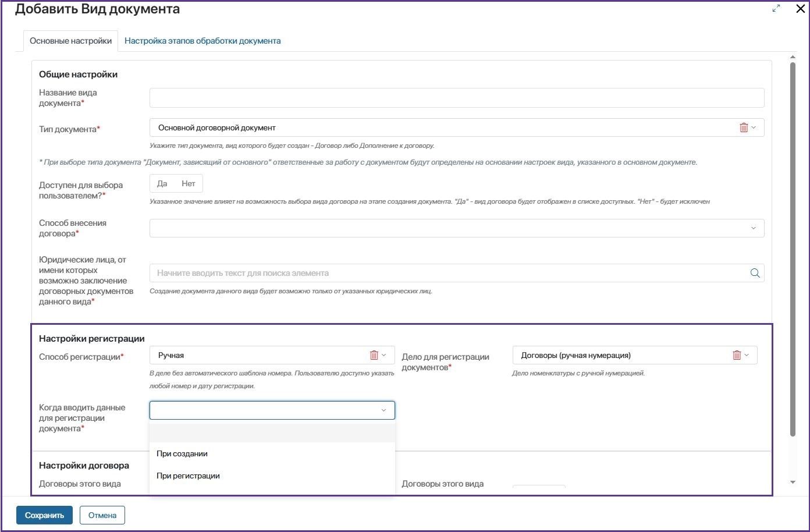Screen dimensions: 810x532
Task: Choose При регистрации from the dropdown list
Action: click(x=188, y=476)
